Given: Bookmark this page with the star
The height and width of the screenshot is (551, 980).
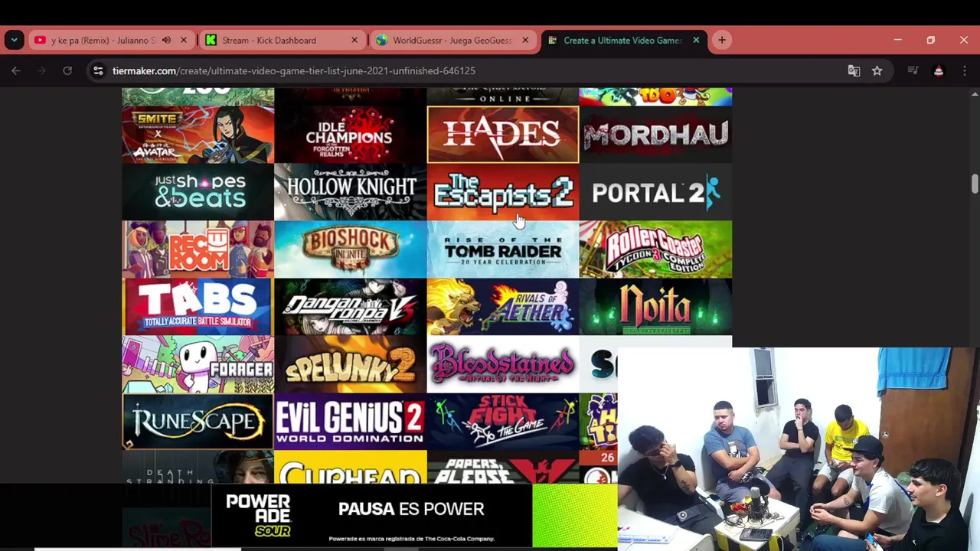Looking at the screenshot, I should coord(877,70).
